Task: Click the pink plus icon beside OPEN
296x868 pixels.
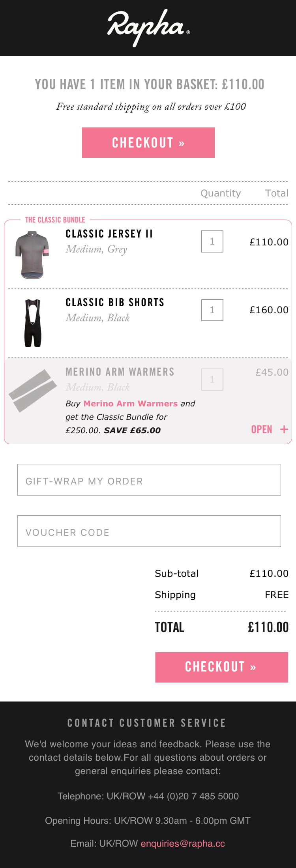Action: [x=284, y=429]
